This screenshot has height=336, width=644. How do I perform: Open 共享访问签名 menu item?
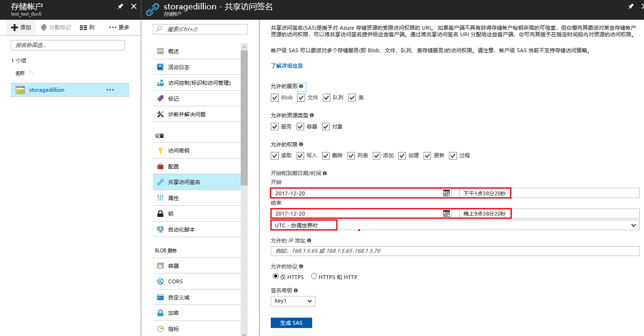point(184,182)
